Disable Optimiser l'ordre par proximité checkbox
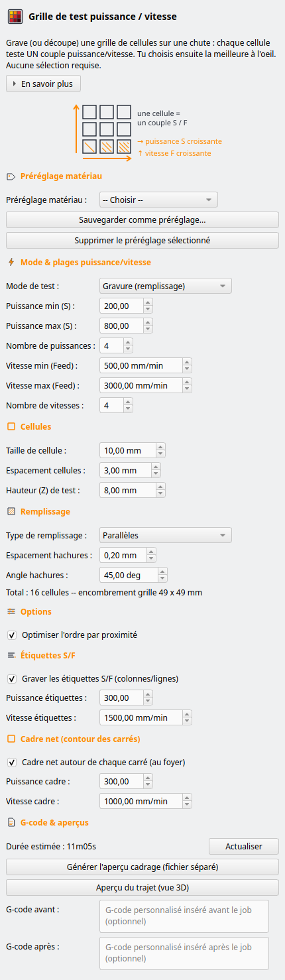This screenshot has height=980, width=285. 12,635
